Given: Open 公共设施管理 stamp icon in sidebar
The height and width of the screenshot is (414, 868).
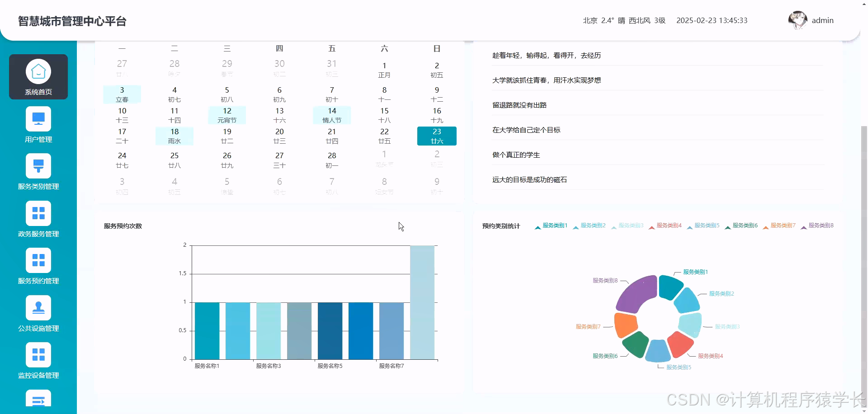Looking at the screenshot, I should pos(38,308).
